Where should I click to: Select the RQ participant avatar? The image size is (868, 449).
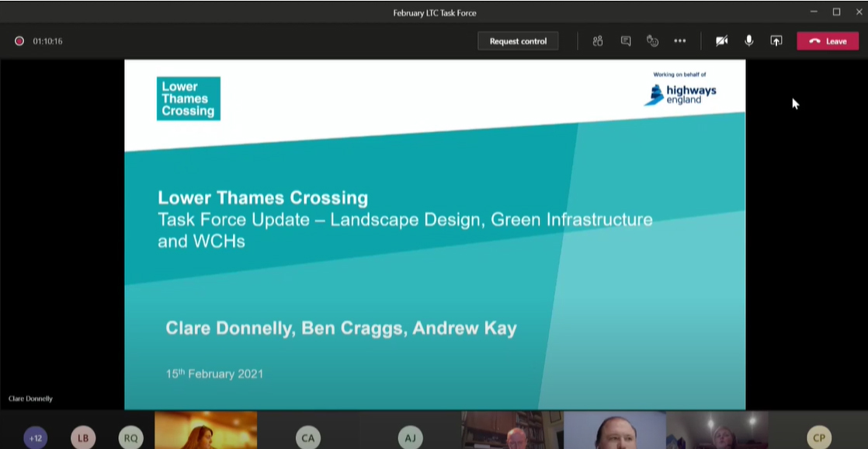pos(130,438)
